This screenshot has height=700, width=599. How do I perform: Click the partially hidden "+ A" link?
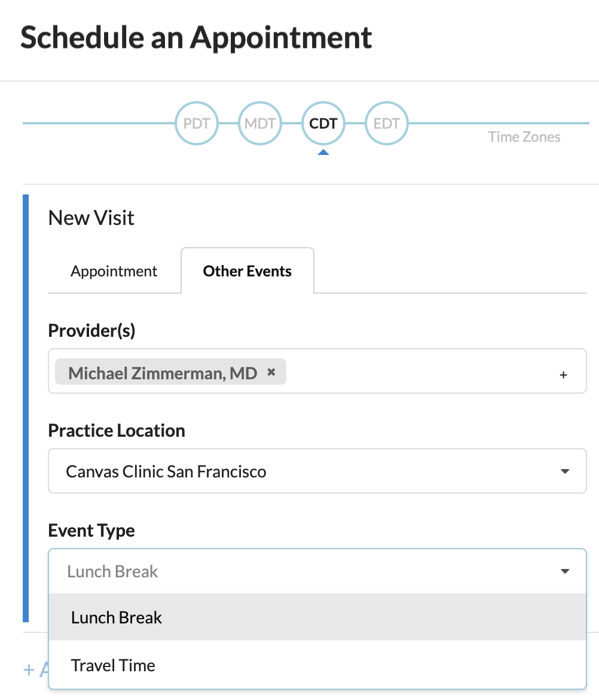point(35,669)
